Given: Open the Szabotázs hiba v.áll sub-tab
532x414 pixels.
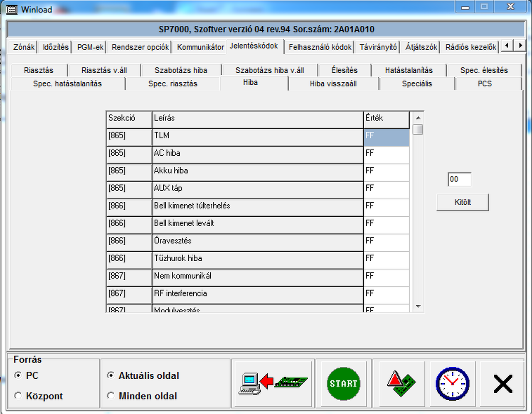Looking at the screenshot, I should (270, 70).
